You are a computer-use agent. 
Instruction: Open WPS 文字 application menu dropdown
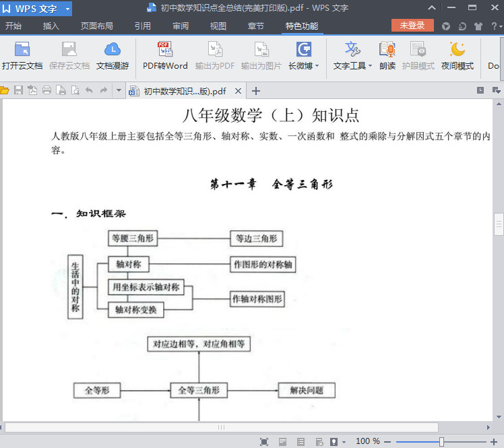67,9
